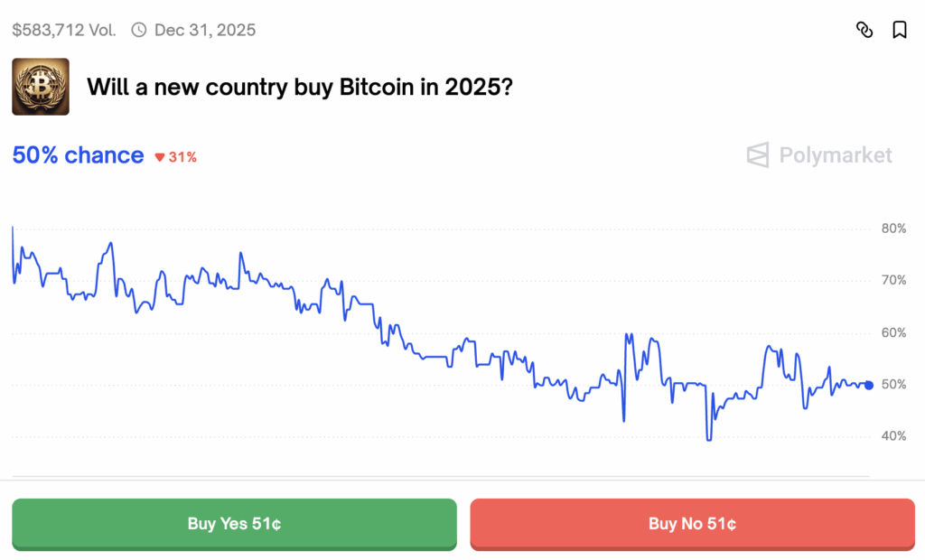Click the clock icon beside Dec 31, 2025
Image resolution: width=925 pixels, height=560 pixels.
(138, 30)
